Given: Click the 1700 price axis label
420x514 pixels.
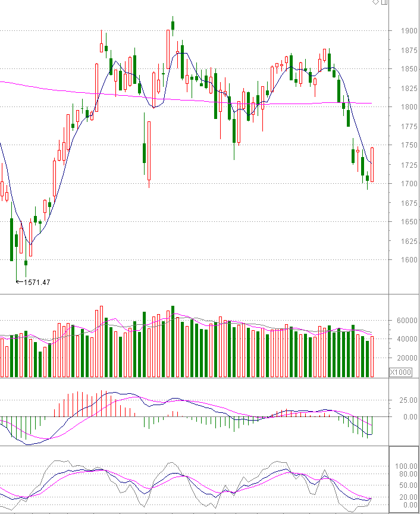Looking at the screenshot, I should click(400, 183).
